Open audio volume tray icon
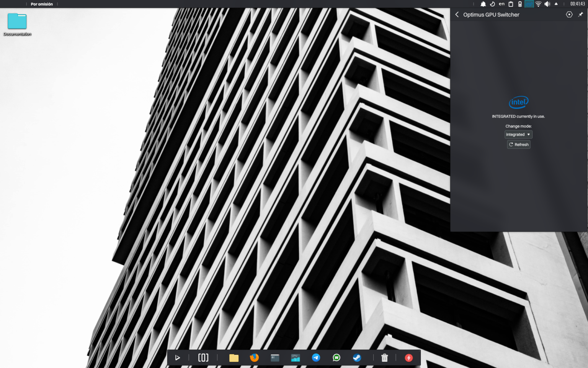This screenshot has height=368, width=588. pyautogui.click(x=547, y=4)
